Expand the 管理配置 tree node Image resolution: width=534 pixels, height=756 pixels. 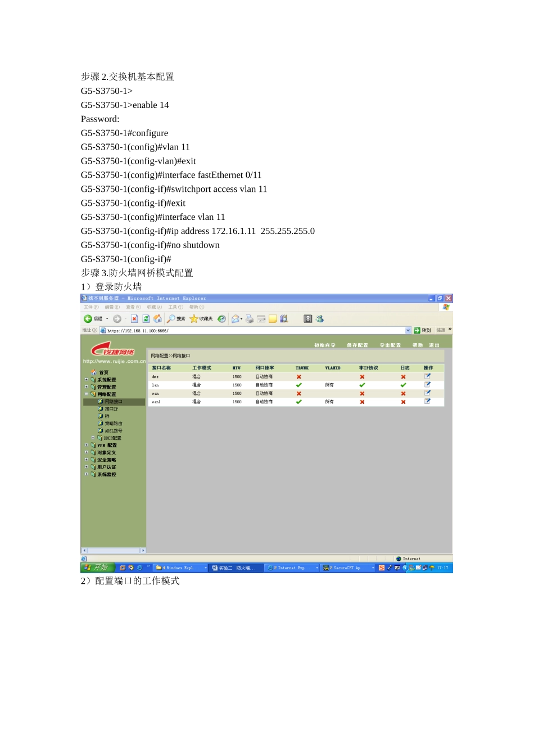pos(87,387)
